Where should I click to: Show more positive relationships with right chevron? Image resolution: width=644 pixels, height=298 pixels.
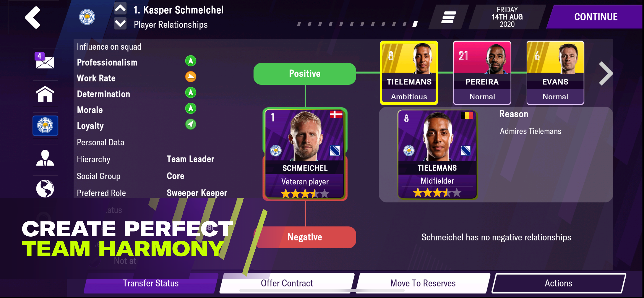pyautogui.click(x=606, y=73)
